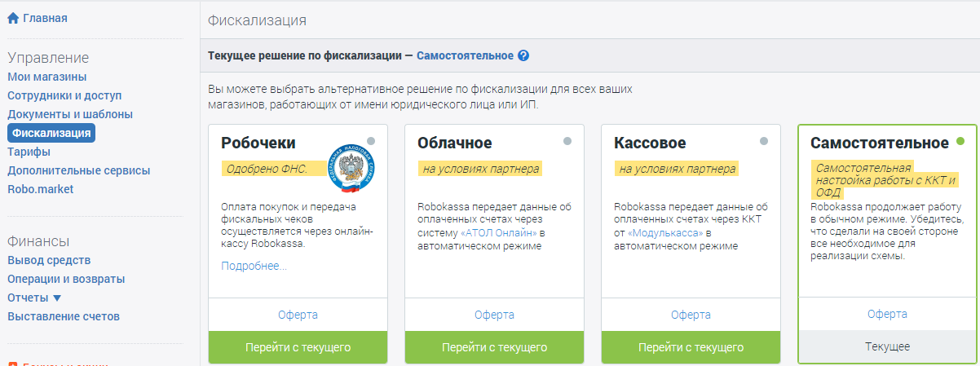Expand the Отчеты dropdown arrow
Image resolution: width=980 pixels, height=366 pixels.
(57, 298)
